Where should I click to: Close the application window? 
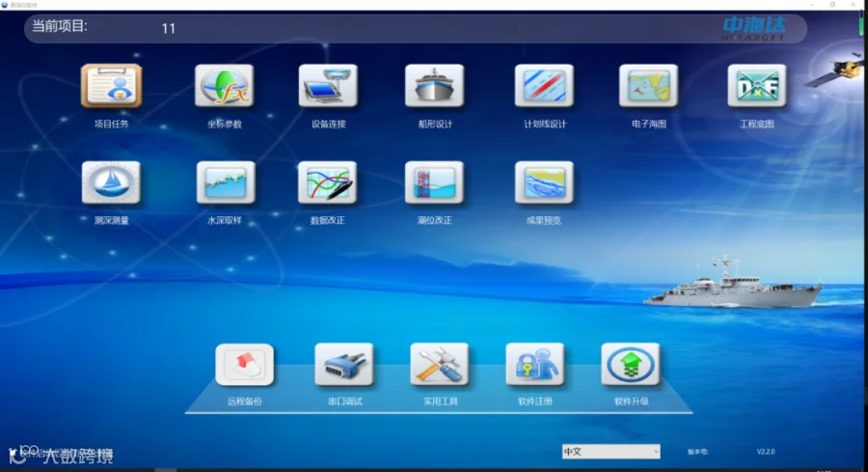coord(854,5)
